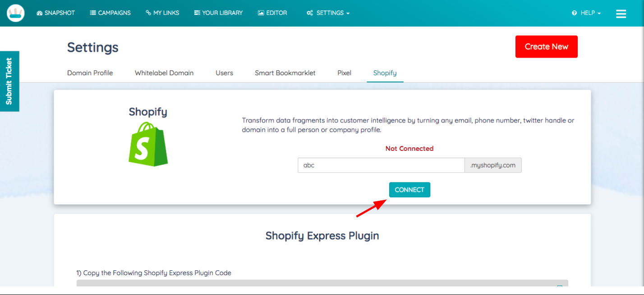Open Your Library menu item

218,13
